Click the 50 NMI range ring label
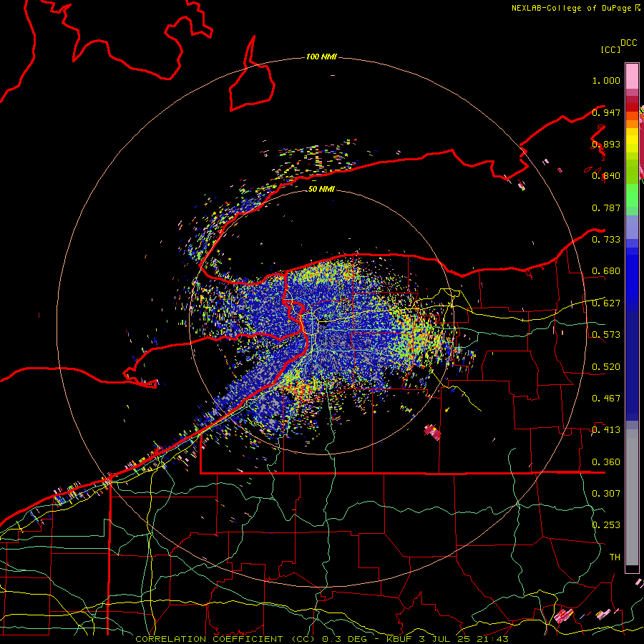This screenshot has width=644, height=644. [321, 189]
